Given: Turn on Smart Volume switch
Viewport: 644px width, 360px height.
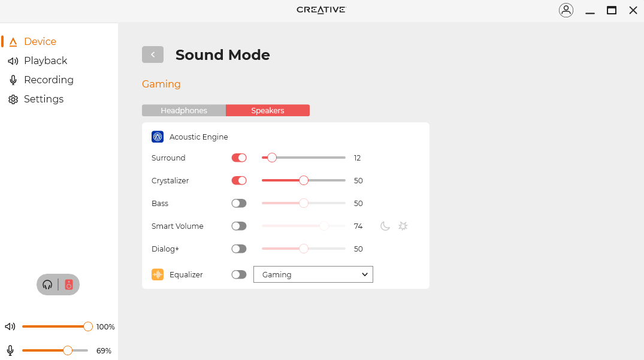Looking at the screenshot, I should click(239, 226).
